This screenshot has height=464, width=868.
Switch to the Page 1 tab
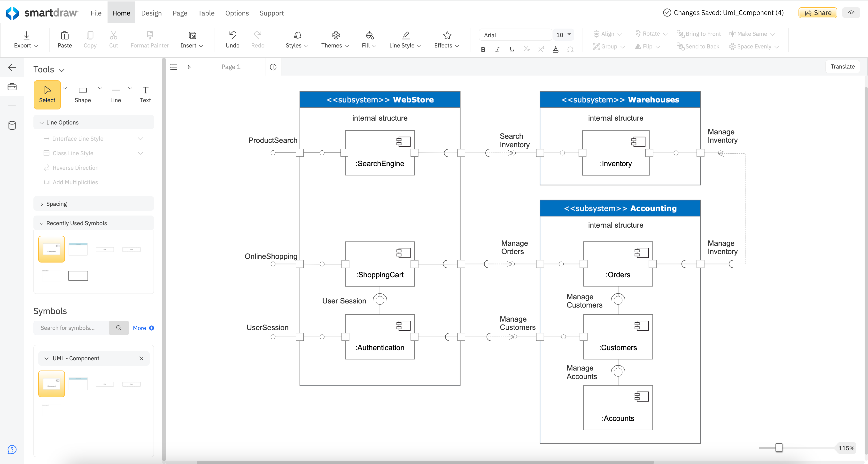(x=231, y=66)
